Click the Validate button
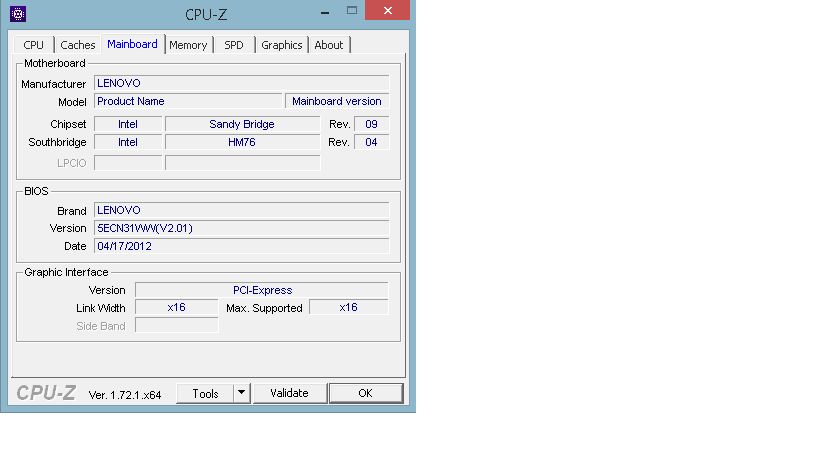 [x=289, y=393]
